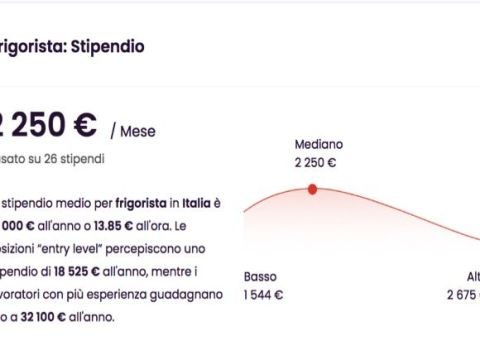
Task: Click the red Mediano point on chart
Action: tap(312, 189)
